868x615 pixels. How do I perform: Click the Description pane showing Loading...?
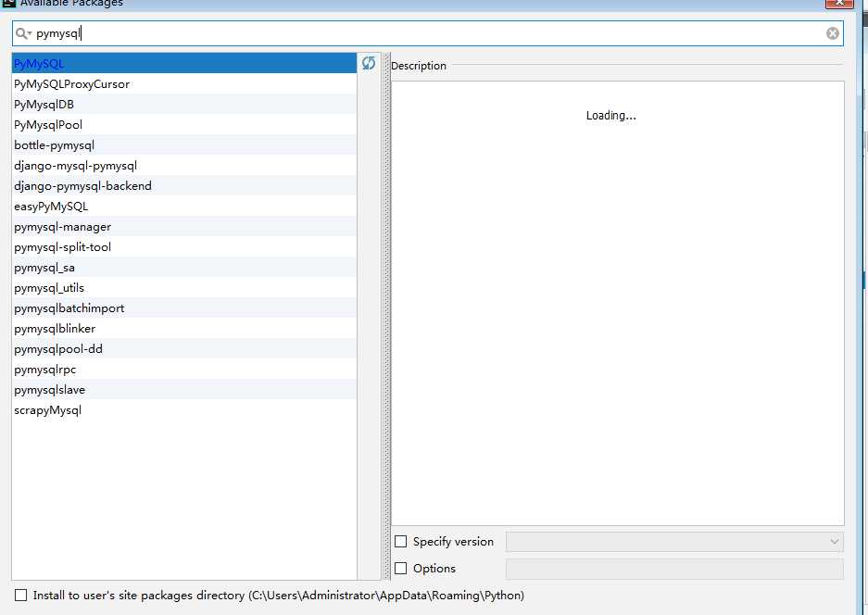618,304
